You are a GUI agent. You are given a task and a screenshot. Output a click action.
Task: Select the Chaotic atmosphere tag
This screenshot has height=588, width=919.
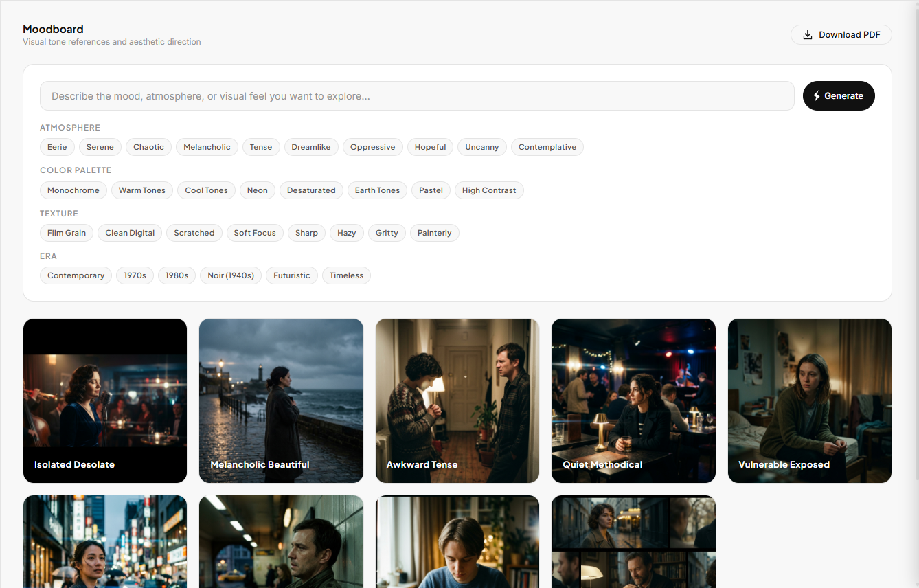click(x=148, y=147)
